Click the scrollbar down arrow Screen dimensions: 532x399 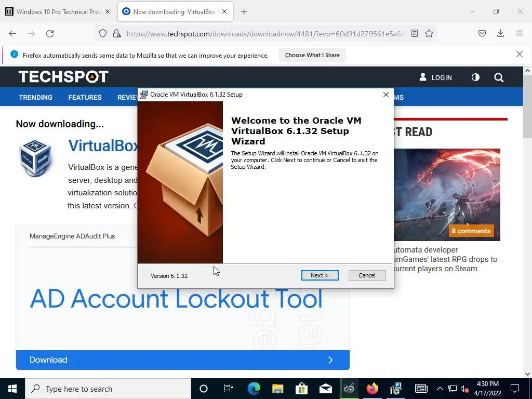(527, 374)
